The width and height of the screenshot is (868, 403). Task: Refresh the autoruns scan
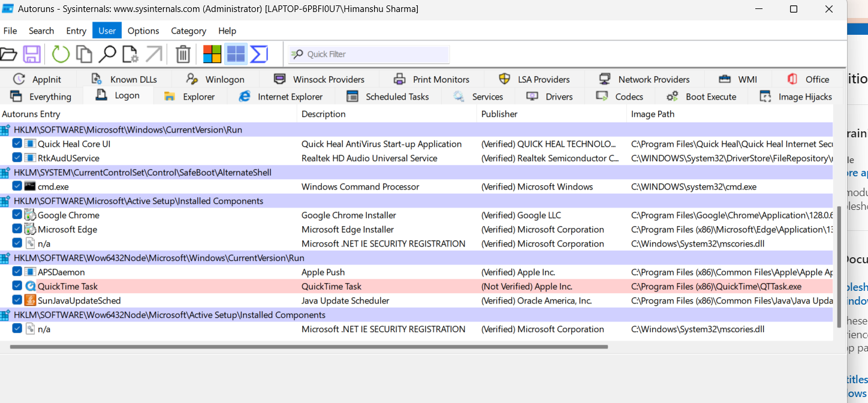tap(61, 54)
